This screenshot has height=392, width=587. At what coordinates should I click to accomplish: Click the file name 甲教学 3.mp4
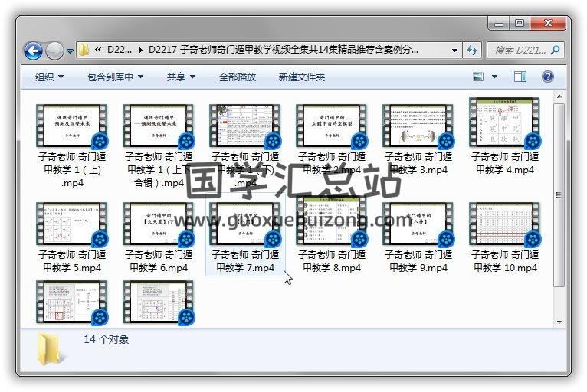418,163
